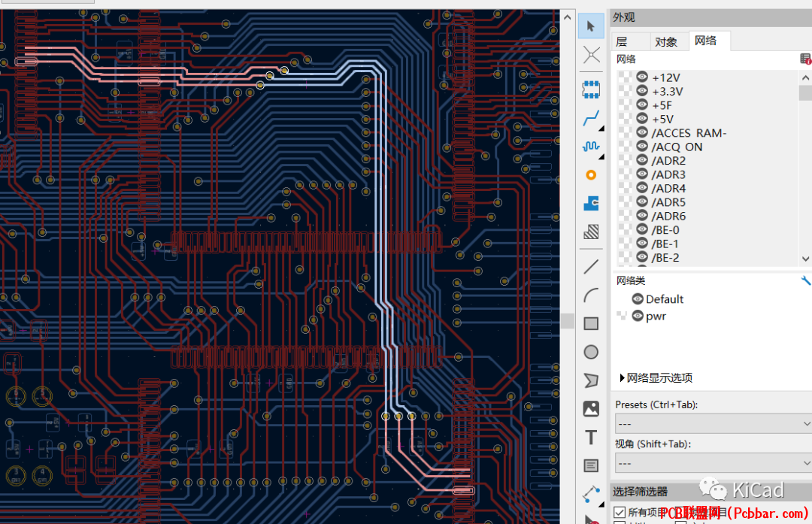Open net class settings wrench icon

pyautogui.click(x=805, y=280)
